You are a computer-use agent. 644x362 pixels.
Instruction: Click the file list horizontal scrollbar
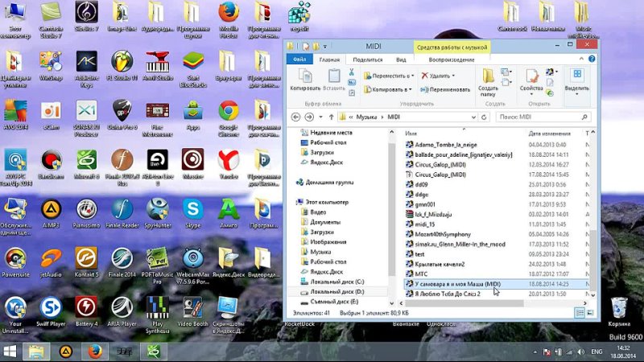click(x=465, y=303)
